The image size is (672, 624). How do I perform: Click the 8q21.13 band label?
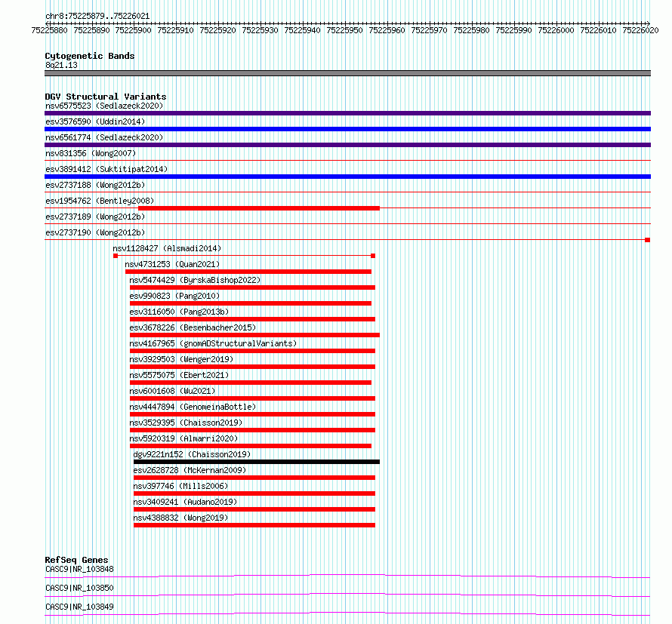tap(61, 65)
